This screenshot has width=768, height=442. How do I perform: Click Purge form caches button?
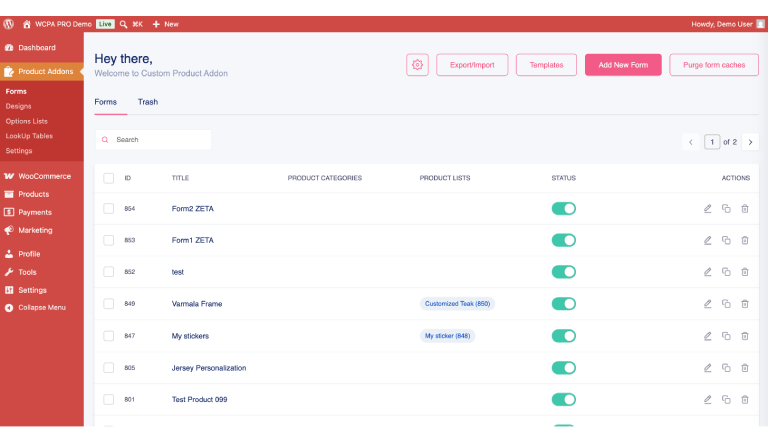(714, 65)
